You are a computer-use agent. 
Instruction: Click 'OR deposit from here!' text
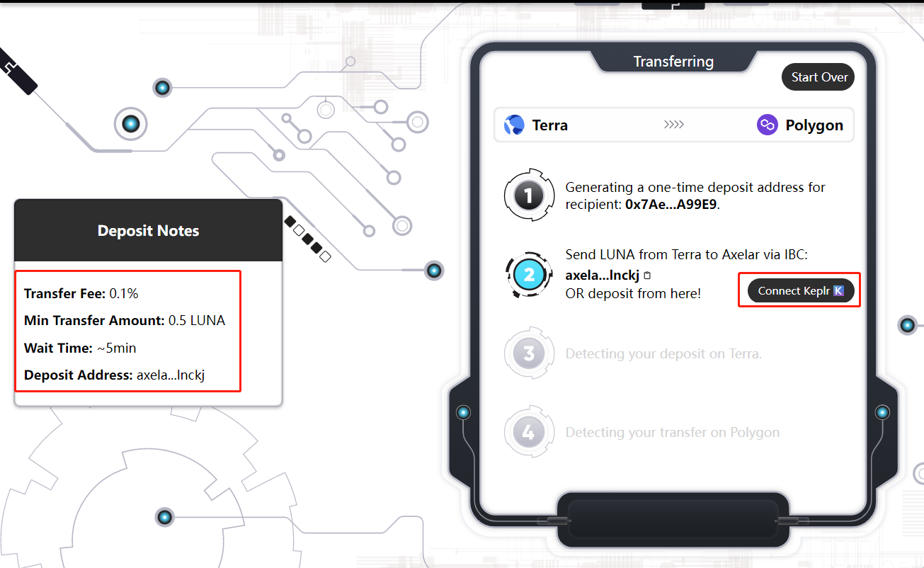[633, 293]
